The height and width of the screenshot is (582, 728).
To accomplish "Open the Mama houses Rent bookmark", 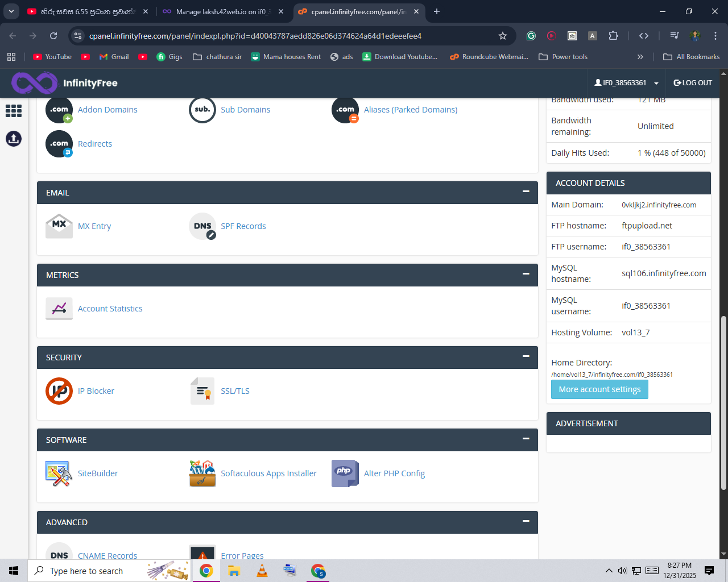I will coord(286,57).
